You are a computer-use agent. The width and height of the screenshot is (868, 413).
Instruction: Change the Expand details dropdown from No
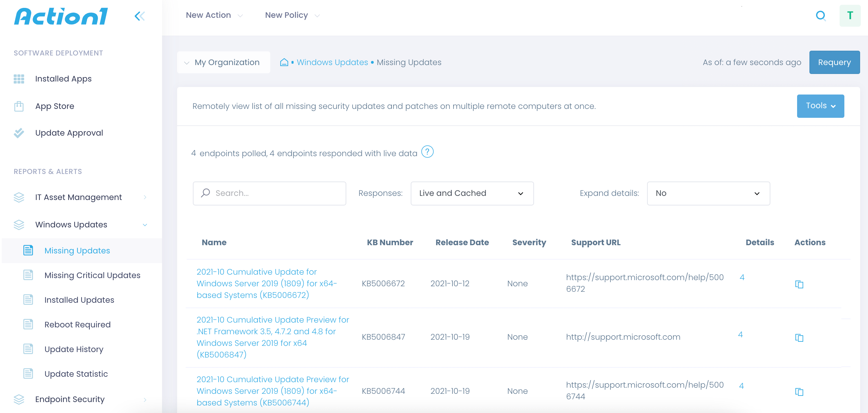[708, 193]
